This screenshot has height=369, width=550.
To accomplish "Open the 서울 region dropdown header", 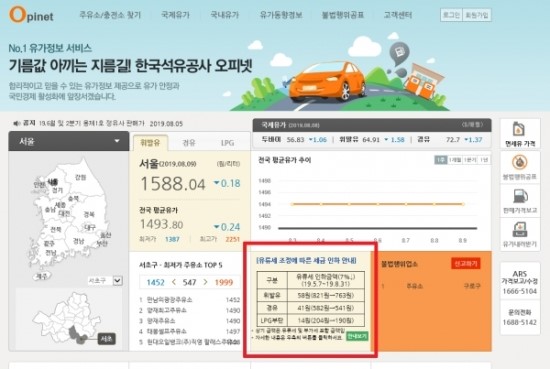I will 69,141.
